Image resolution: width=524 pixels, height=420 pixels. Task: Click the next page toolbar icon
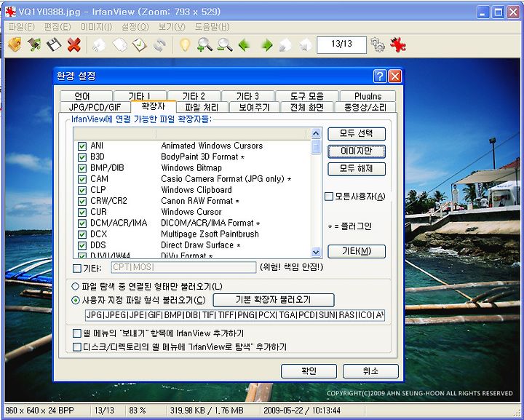(305, 45)
